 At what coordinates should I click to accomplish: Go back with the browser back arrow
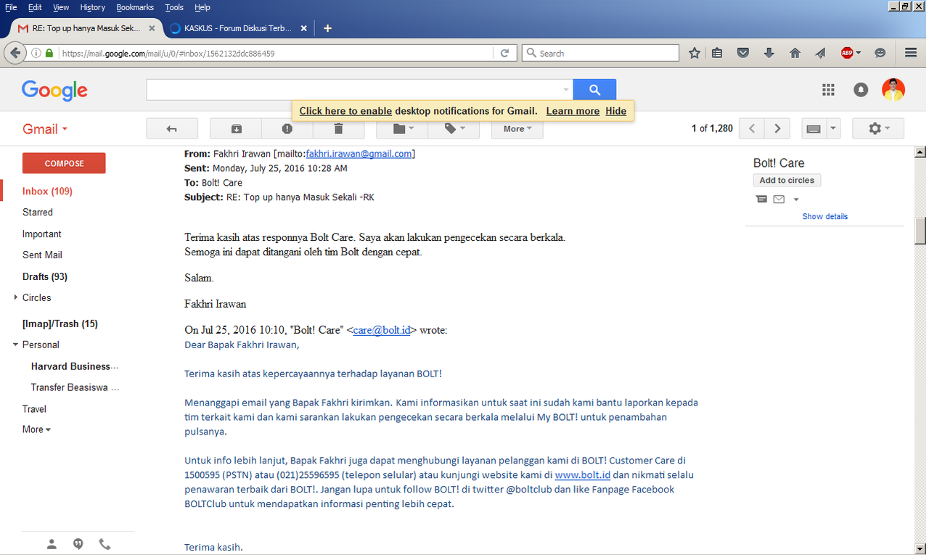tap(15, 53)
